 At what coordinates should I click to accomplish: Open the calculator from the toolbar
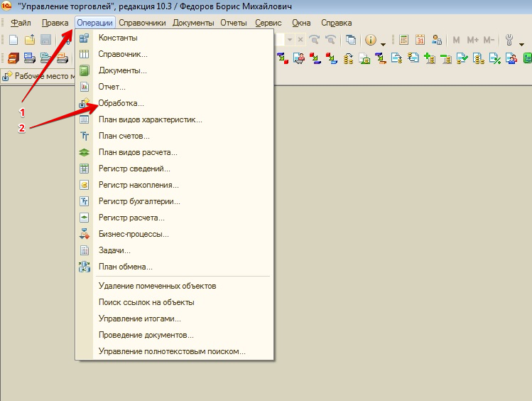coord(403,40)
